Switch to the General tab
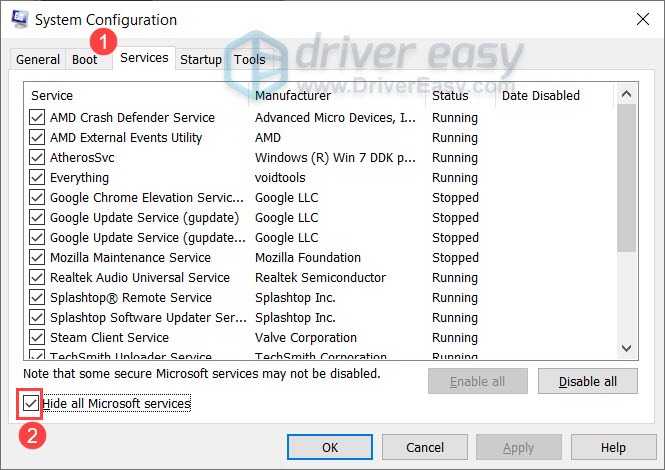 pos(38,59)
